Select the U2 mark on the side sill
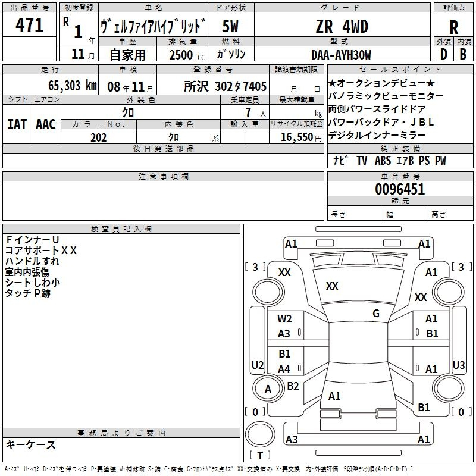Screen dimensions: 476x476 click(258, 365)
